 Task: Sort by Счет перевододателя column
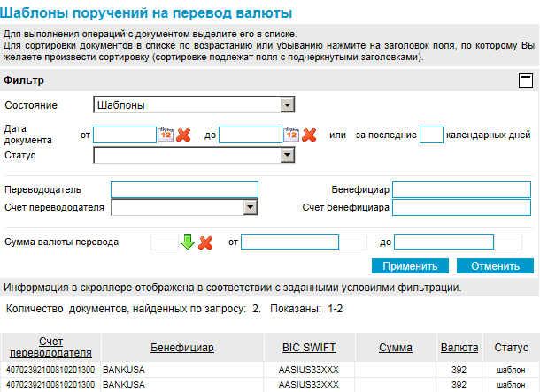[50, 347]
